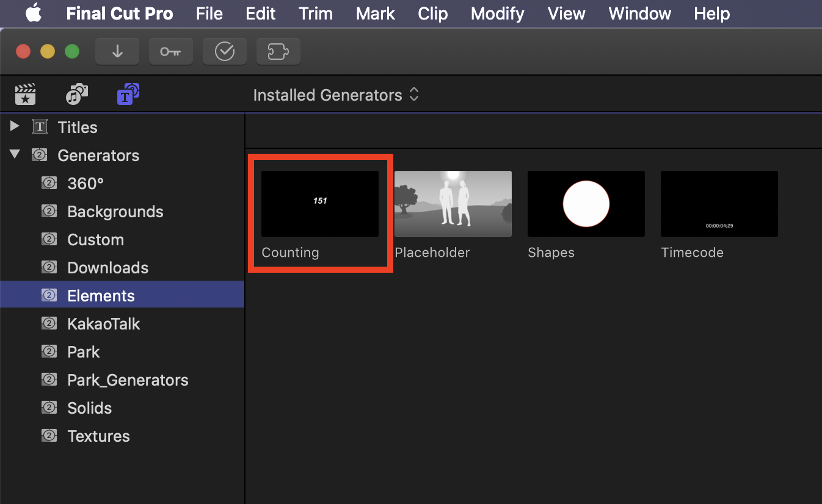Collapse the Generators disclosure triangle
Image resolution: width=822 pixels, height=504 pixels.
click(x=15, y=155)
